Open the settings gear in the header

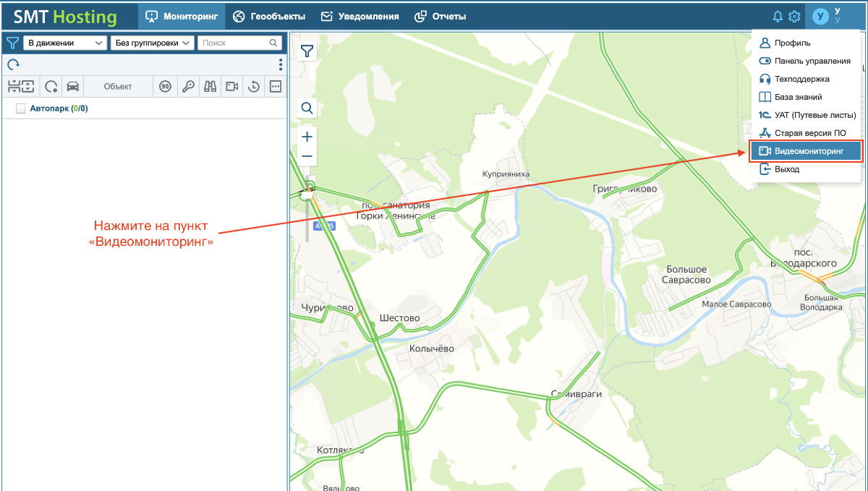tap(794, 17)
